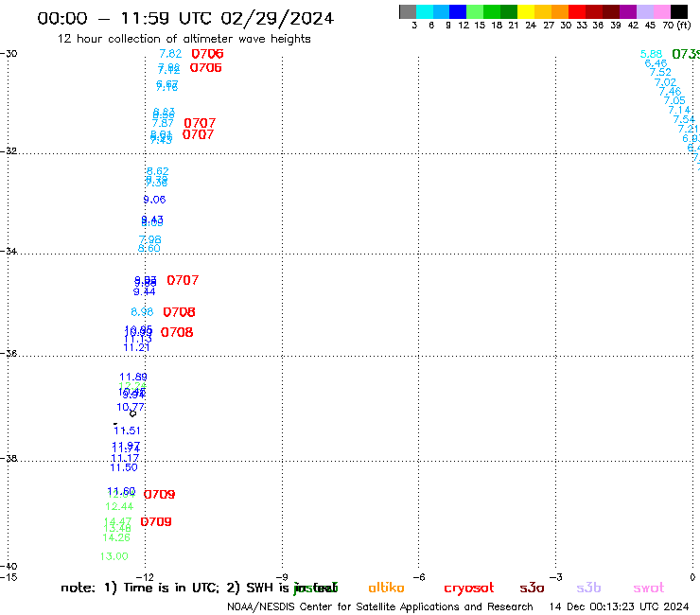Click the title '00:00 – 11:59 UTC 02/29/2024'
Image resolution: width=700 pixels, height=615 pixels.
[x=185, y=18]
